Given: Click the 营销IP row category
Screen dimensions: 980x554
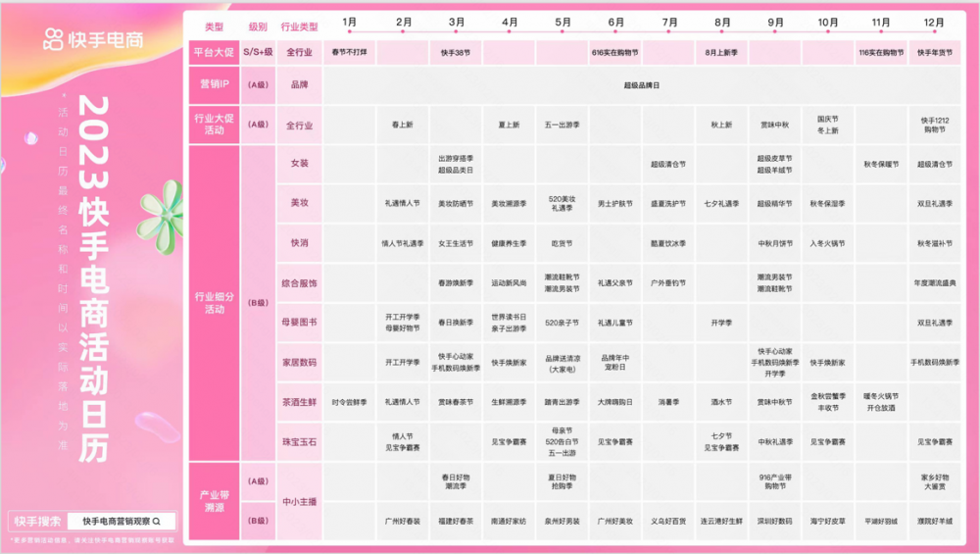Looking at the screenshot, I should tap(213, 85).
